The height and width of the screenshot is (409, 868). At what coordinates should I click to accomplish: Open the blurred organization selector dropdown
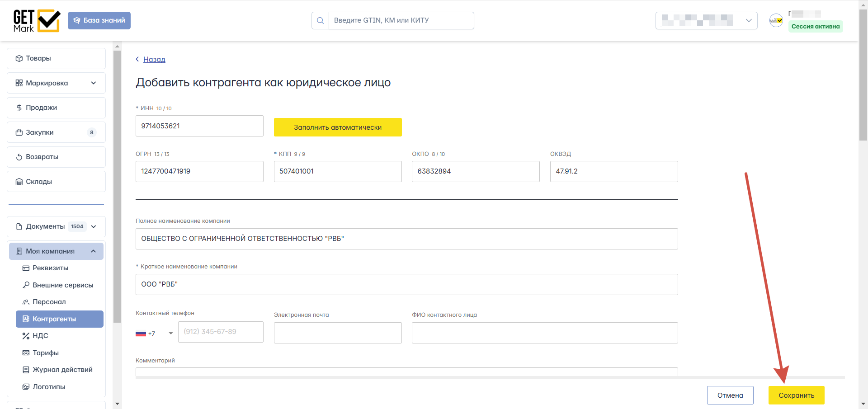[706, 20]
